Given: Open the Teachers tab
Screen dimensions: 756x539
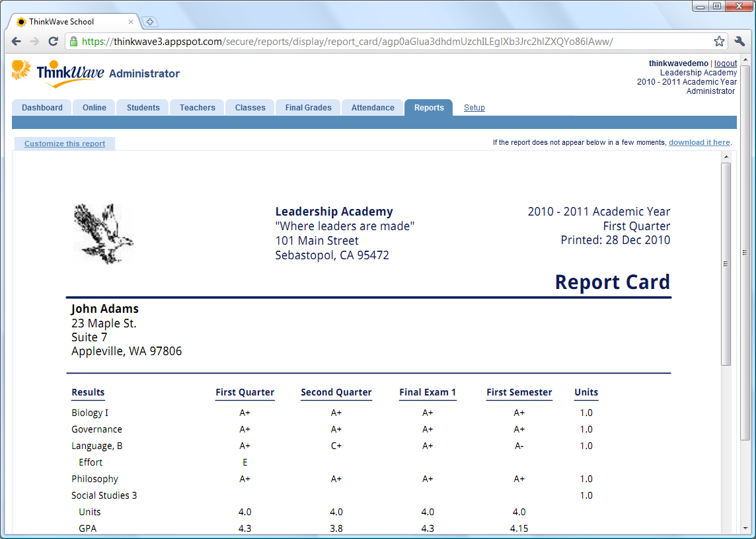Looking at the screenshot, I should [x=197, y=108].
